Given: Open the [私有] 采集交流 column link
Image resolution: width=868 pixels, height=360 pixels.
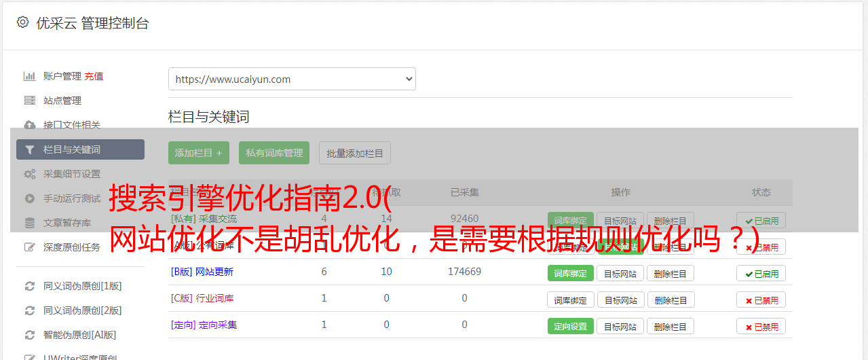Looking at the screenshot, I should click(x=204, y=219).
